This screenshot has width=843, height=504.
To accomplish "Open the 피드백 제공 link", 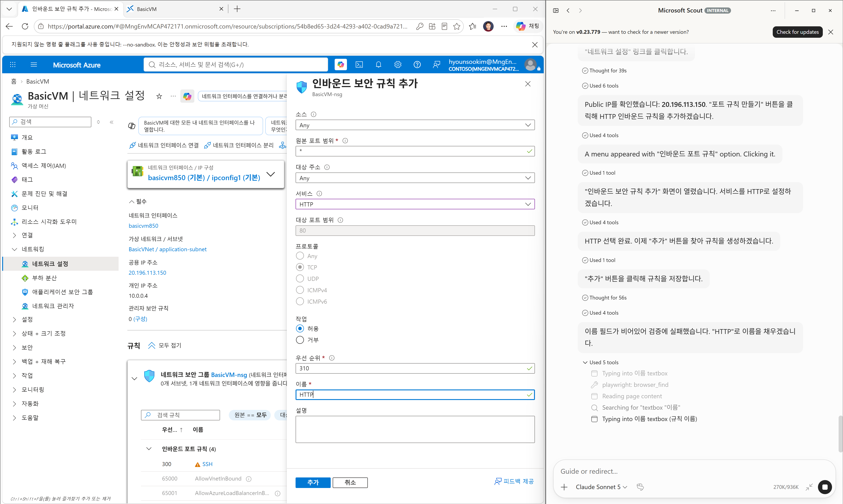I will tap(514, 481).
